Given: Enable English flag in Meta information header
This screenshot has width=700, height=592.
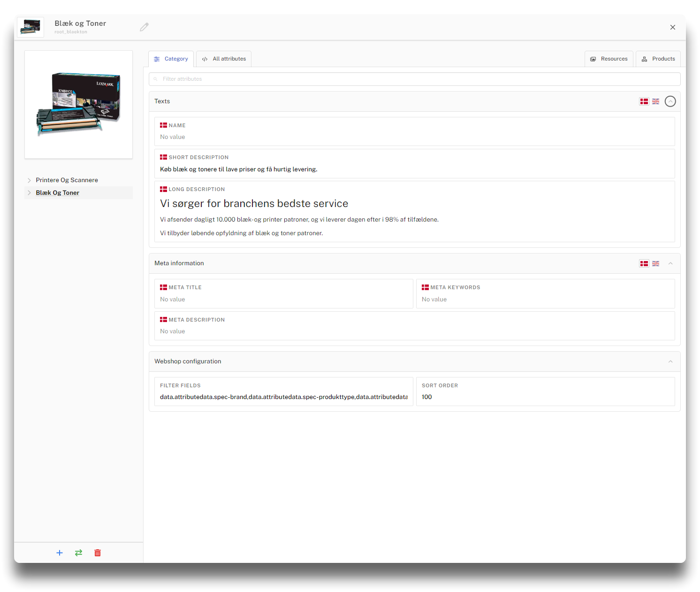Looking at the screenshot, I should click(656, 264).
